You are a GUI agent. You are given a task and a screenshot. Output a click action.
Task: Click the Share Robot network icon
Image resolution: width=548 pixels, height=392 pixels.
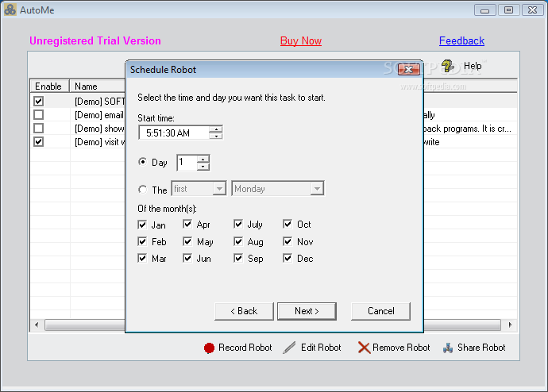click(448, 348)
